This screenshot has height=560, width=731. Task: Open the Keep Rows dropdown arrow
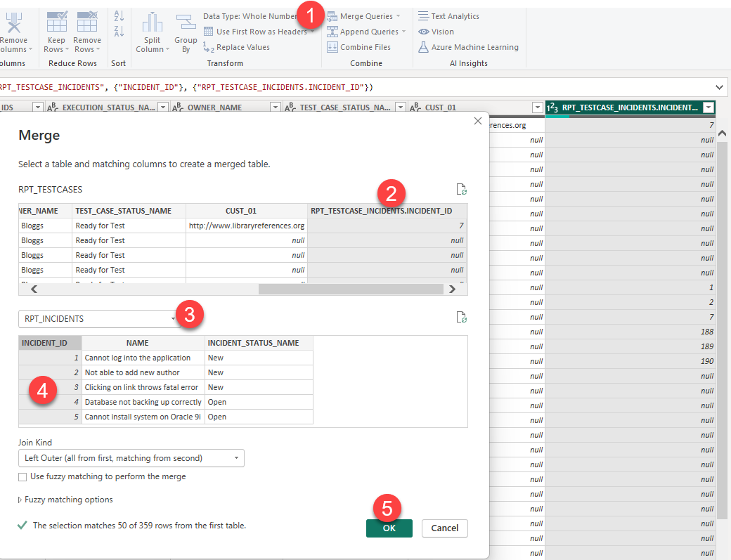67,49
